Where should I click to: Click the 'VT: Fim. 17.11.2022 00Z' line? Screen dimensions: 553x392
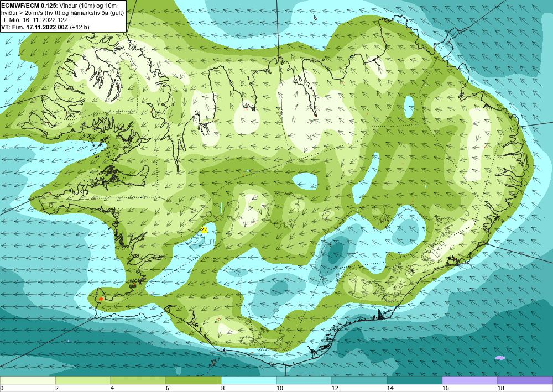[x=35, y=27]
